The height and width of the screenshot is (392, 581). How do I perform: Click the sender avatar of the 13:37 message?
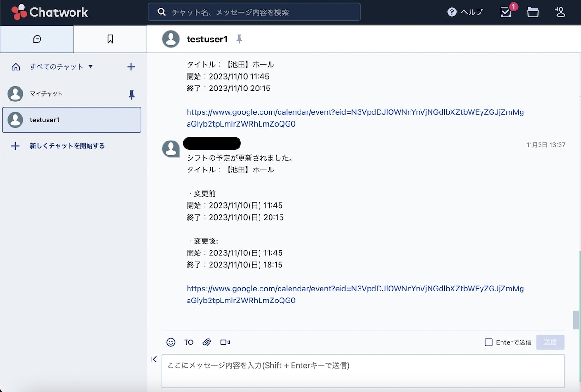(x=171, y=149)
